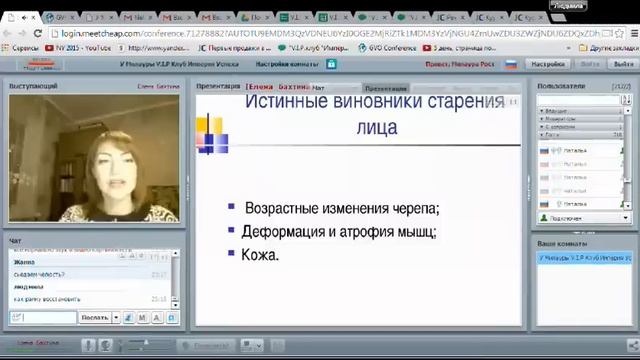
Task: Click into the chat message input field
Action: click(x=43, y=317)
